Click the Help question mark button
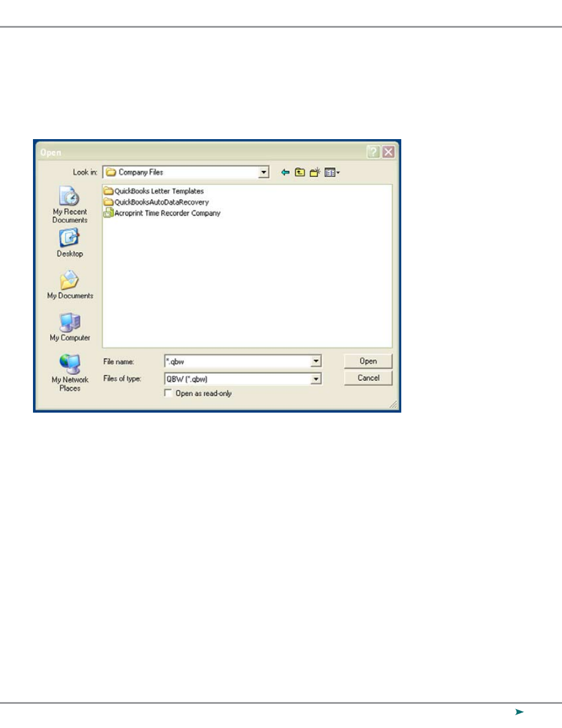 [373, 152]
